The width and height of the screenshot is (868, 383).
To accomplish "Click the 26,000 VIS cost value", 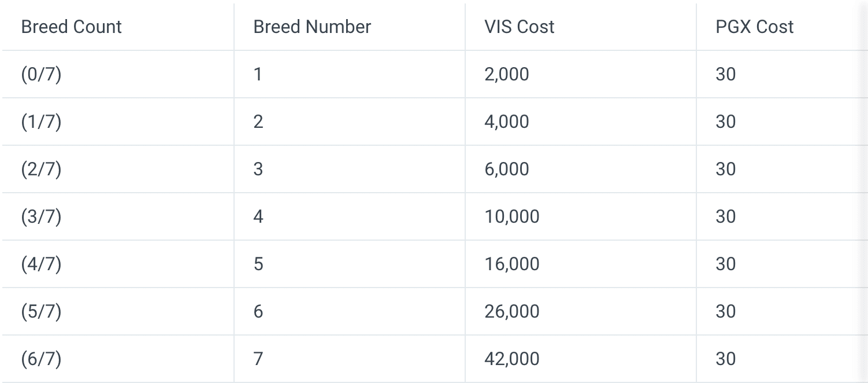I will pos(512,311).
